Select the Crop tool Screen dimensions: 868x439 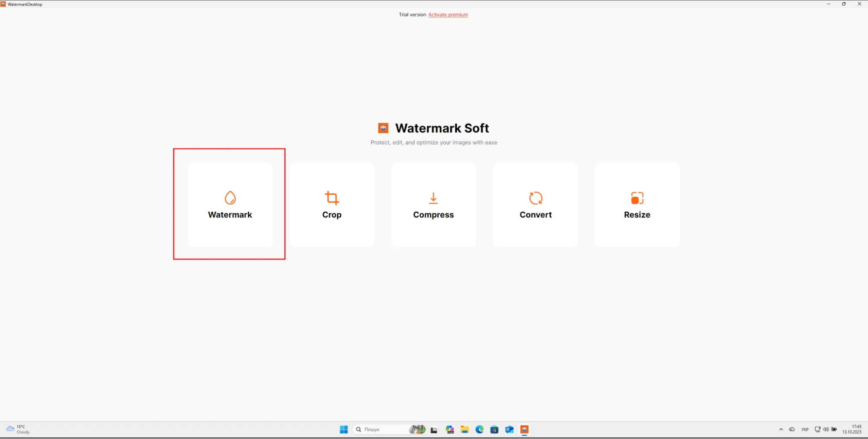332,205
